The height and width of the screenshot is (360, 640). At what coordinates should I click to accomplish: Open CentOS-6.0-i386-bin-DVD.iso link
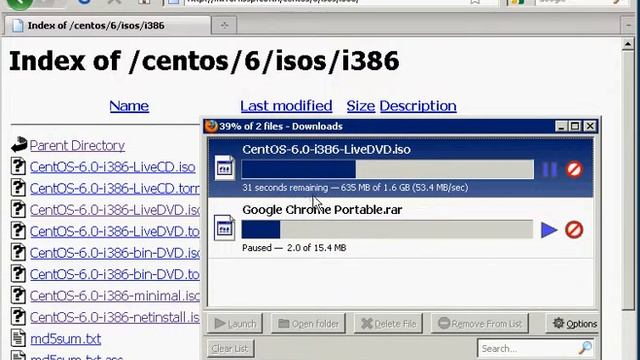coord(115,253)
